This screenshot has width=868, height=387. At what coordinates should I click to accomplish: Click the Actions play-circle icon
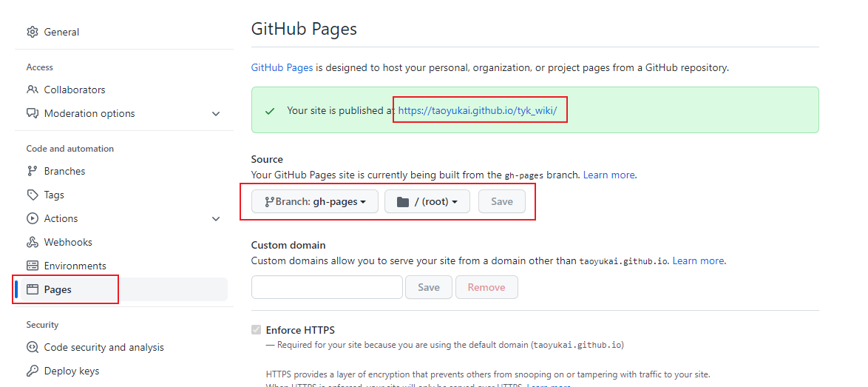pyautogui.click(x=33, y=219)
